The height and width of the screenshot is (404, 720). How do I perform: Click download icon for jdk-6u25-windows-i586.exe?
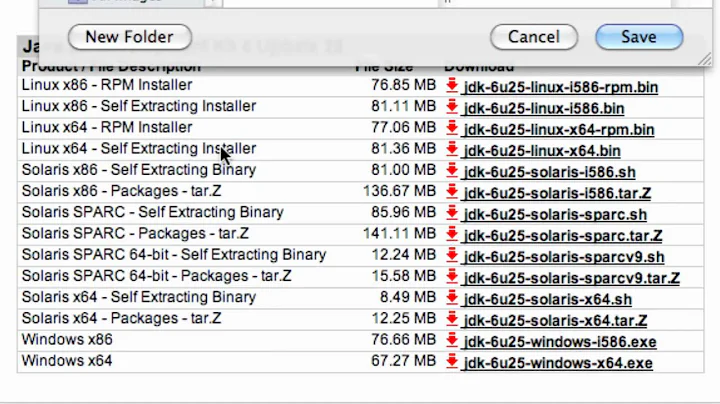[x=452, y=341]
